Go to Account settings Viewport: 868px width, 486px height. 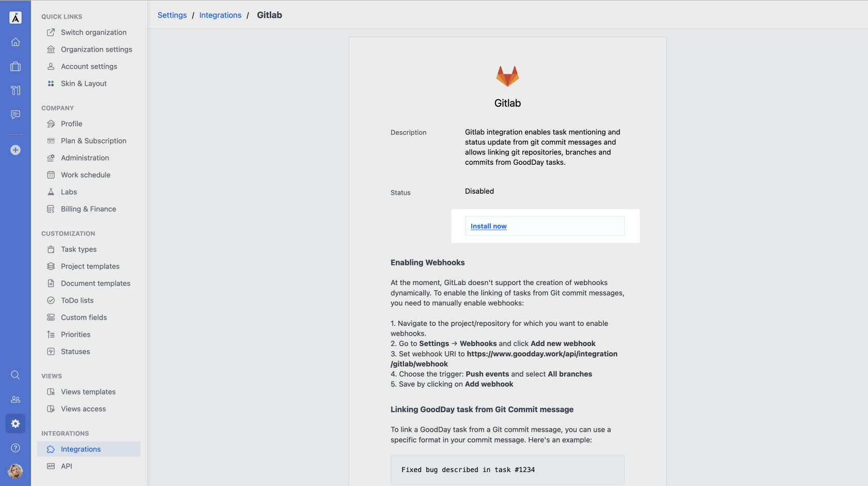click(89, 66)
